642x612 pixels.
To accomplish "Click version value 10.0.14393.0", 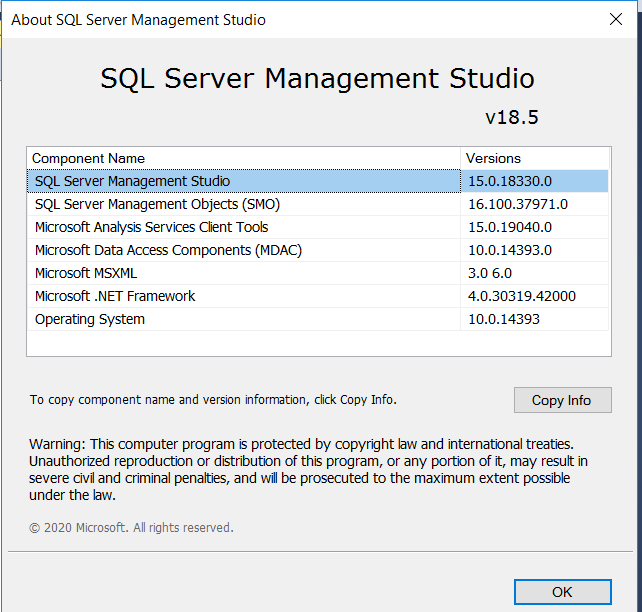I will [510, 250].
